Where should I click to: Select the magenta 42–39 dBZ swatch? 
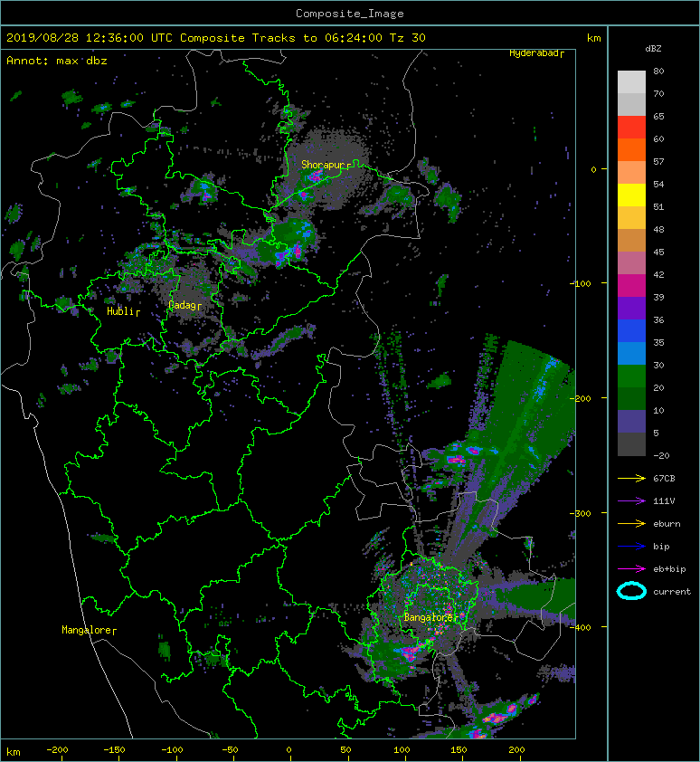[x=631, y=285]
